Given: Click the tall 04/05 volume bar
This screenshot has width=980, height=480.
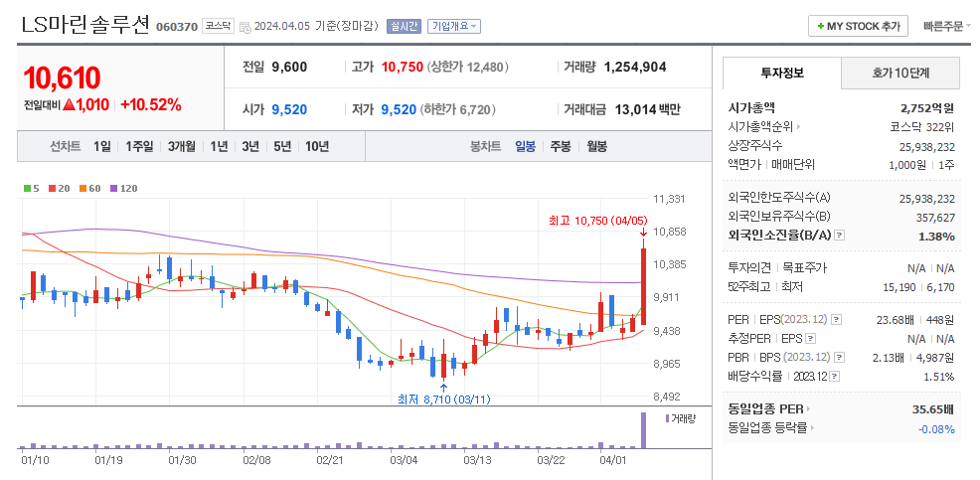Looking at the screenshot, I should [x=643, y=430].
